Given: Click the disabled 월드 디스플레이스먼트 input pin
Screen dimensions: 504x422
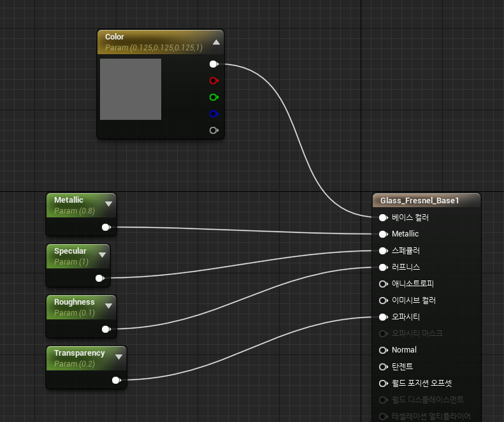Looking at the screenshot, I should 383,400.
